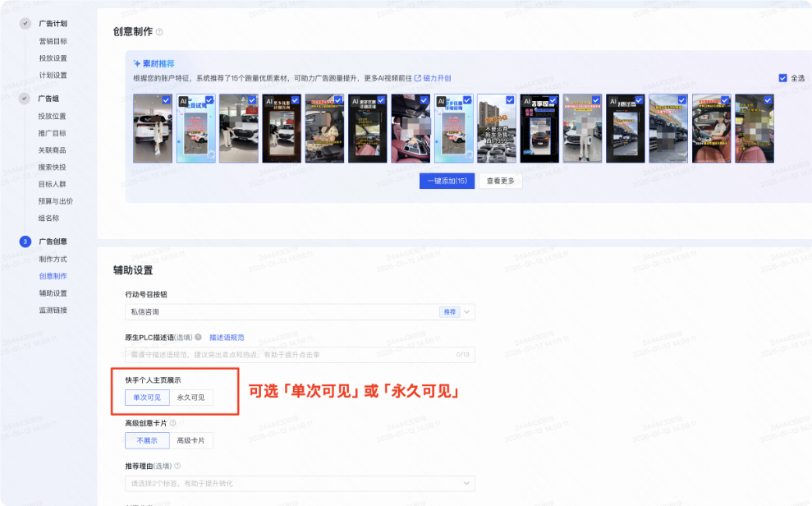Click the 广告计划 completed step check icon
Viewport: 812px width, 506px height.
pos(25,23)
